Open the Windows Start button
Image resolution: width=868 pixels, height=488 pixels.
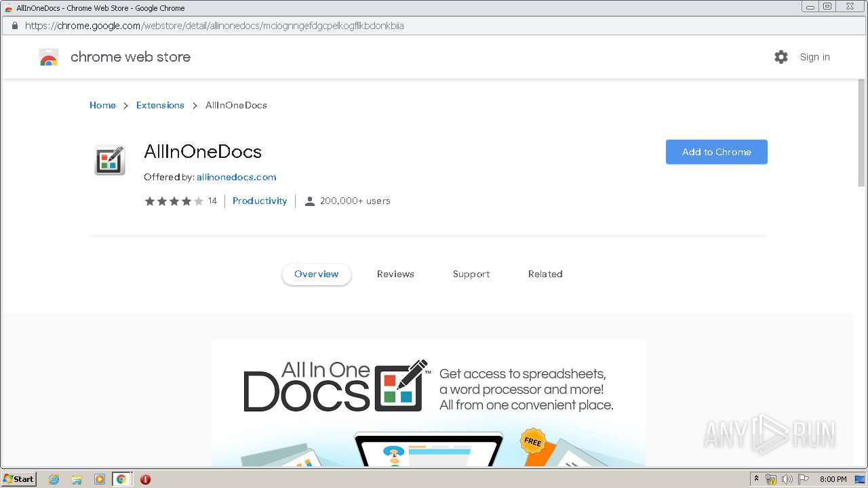click(18, 479)
